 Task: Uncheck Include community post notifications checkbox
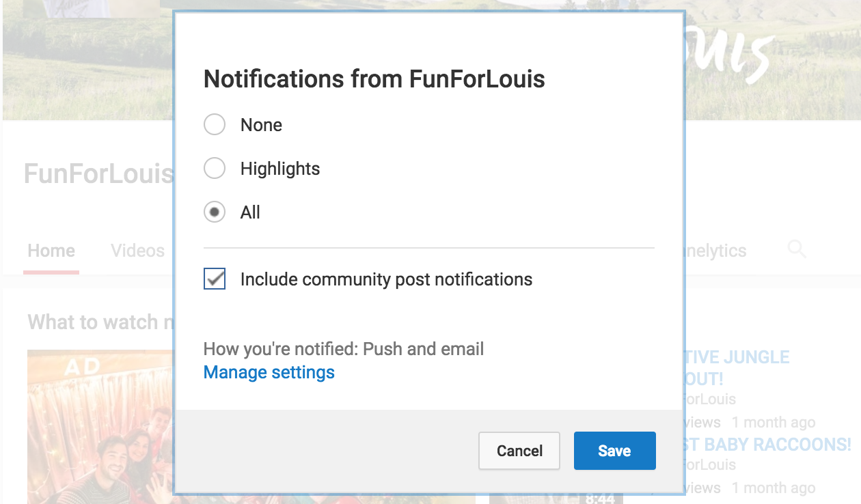(x=215, y=279)
